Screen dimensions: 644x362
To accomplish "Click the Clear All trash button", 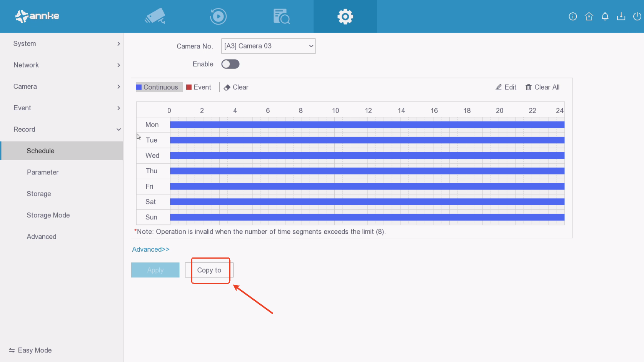I will (542, 87).
